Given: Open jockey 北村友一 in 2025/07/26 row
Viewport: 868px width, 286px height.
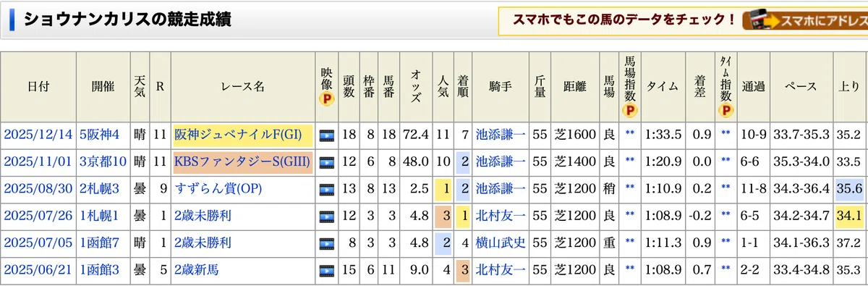Looking at the screenshot, I should tap(501, 215).
